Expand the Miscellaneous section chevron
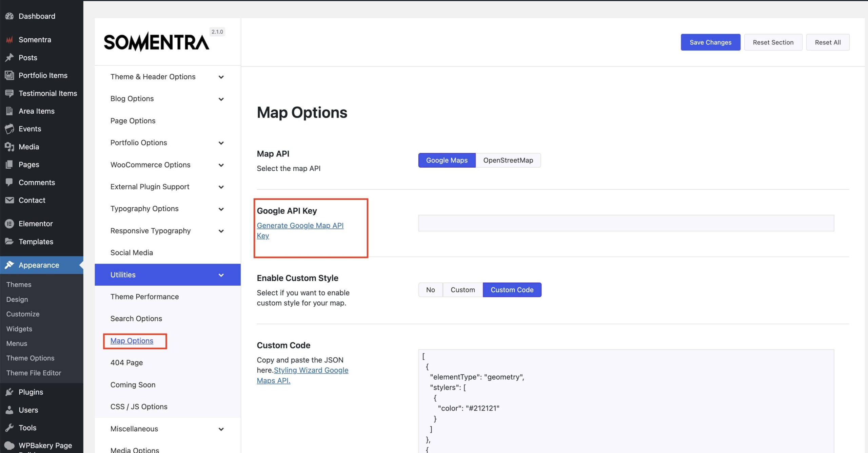Viewport: 868px width, 453px height. tap(221, 429)
